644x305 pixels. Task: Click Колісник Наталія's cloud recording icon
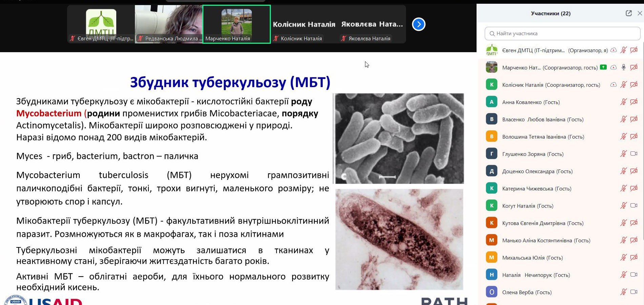tap(613, 84)
